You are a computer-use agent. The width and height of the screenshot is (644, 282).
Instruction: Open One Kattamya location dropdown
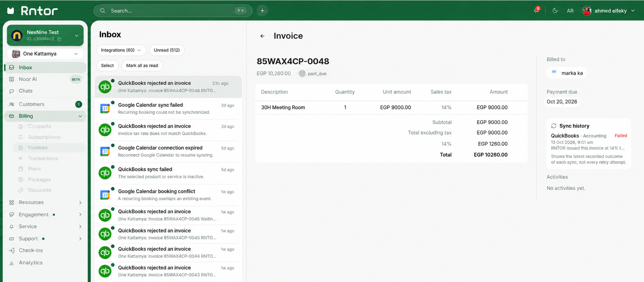[x=45, y=54]
